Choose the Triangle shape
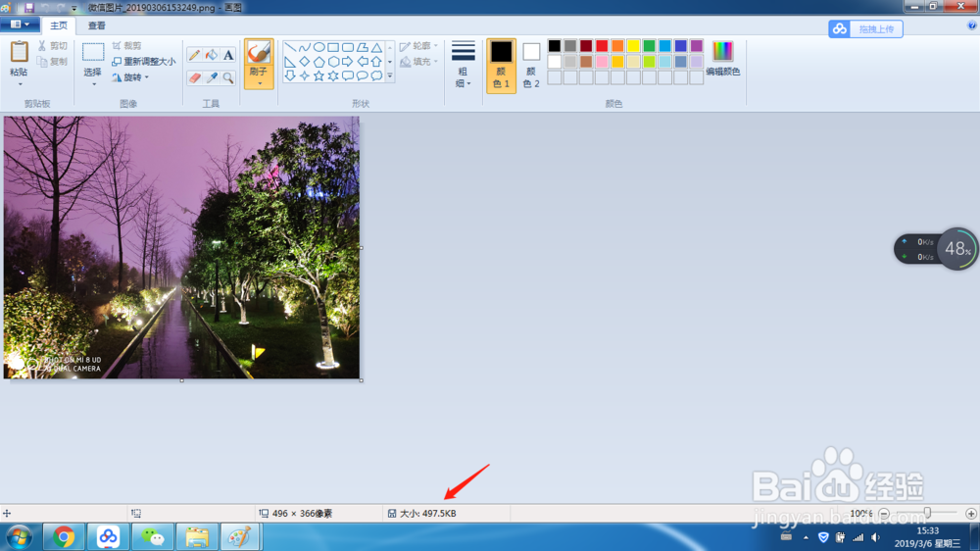 [x=376, y=47]
